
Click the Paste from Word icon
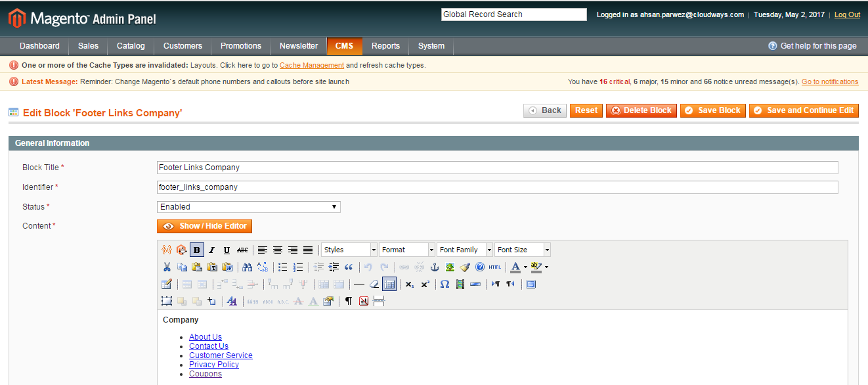pos(227,267)
